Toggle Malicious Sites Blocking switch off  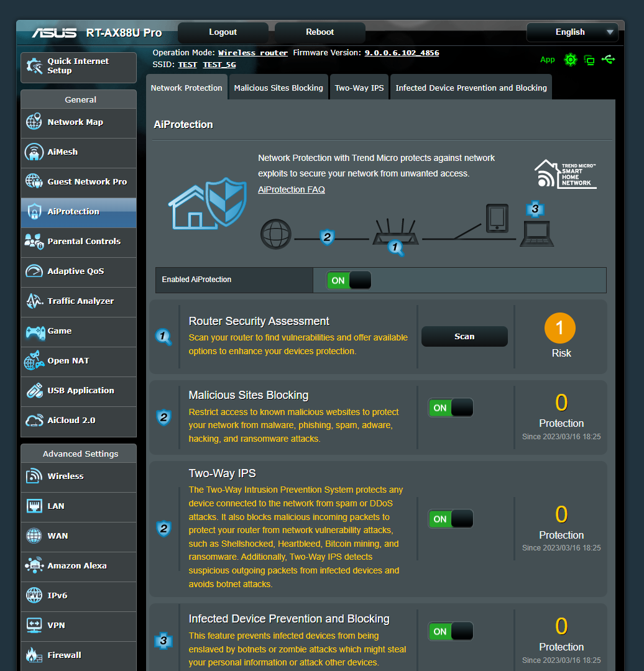click(451, 408)
